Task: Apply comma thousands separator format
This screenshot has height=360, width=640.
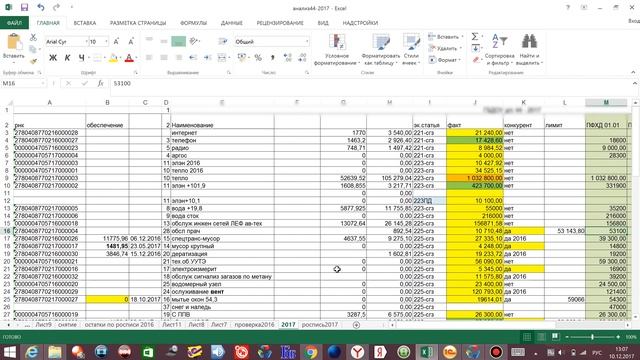Action: click(x=272, y=58)
